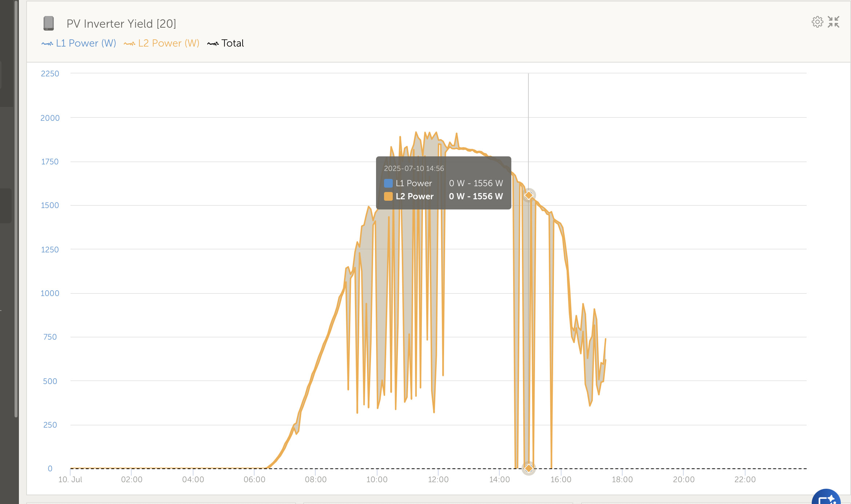This screenshot has width=851, height=504.
Task: Click the black Total legend line icon
Action: (x=213, y=44)
